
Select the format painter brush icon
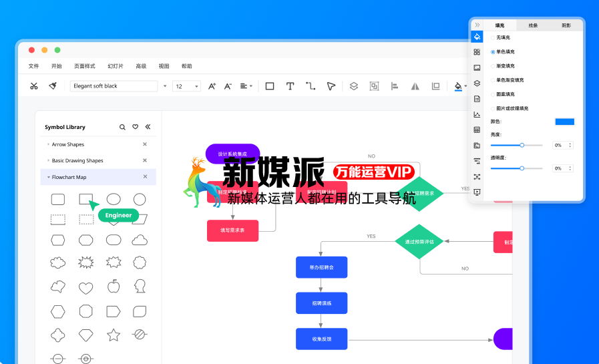53,86
